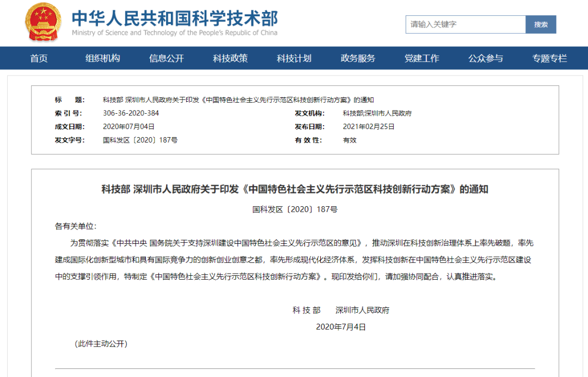The width and height of the screenshot is (588, 377).
Task: Click the index number 306-36-2020-384
Action: [x=131, y=113]
